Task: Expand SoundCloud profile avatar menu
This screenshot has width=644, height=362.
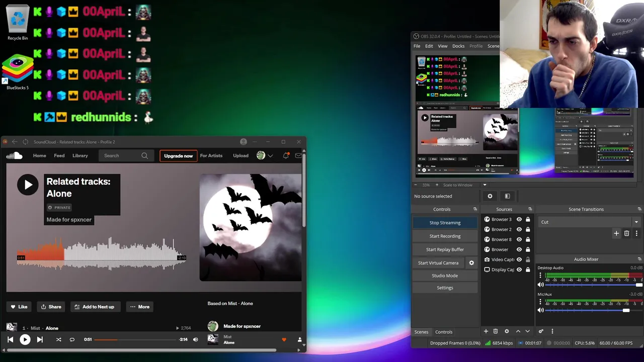Action: (x=264, y=156)
